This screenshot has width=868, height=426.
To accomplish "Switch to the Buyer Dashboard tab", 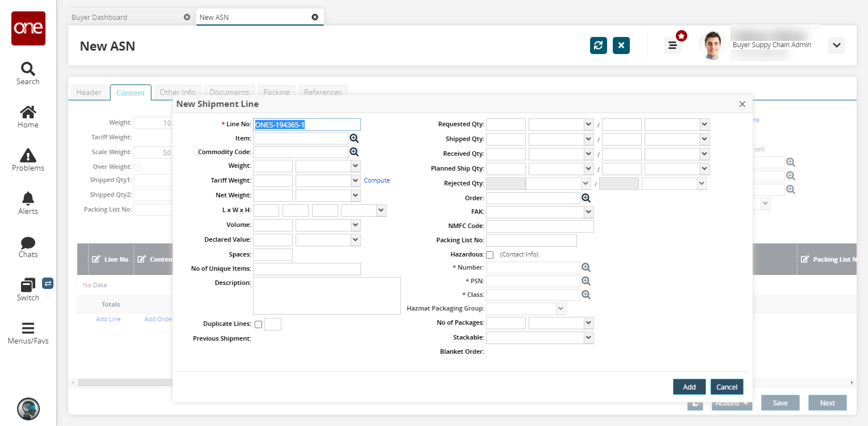I will click(99, 17).
